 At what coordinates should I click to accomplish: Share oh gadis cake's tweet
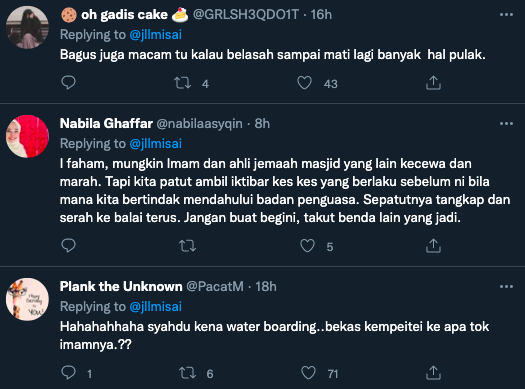tap(433, 83)
